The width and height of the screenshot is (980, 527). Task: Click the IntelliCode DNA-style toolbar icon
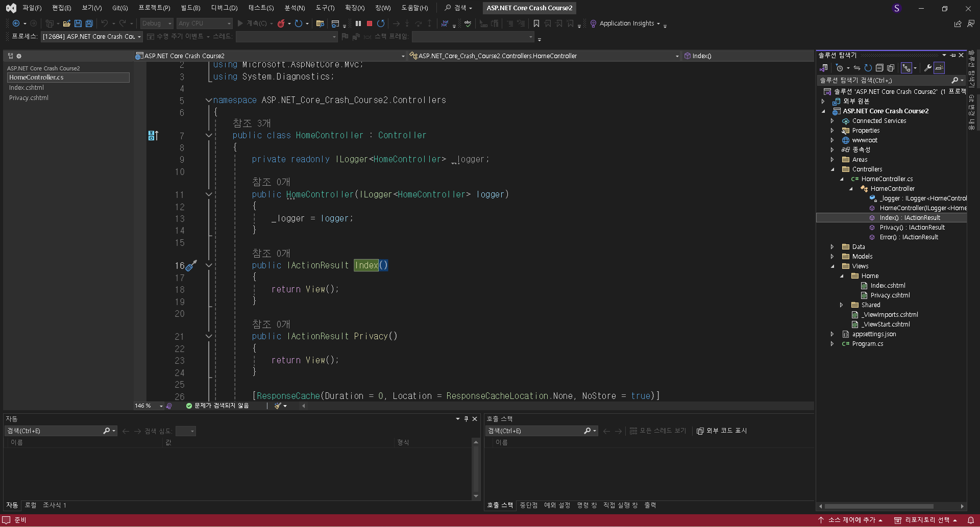click(445, 23)
